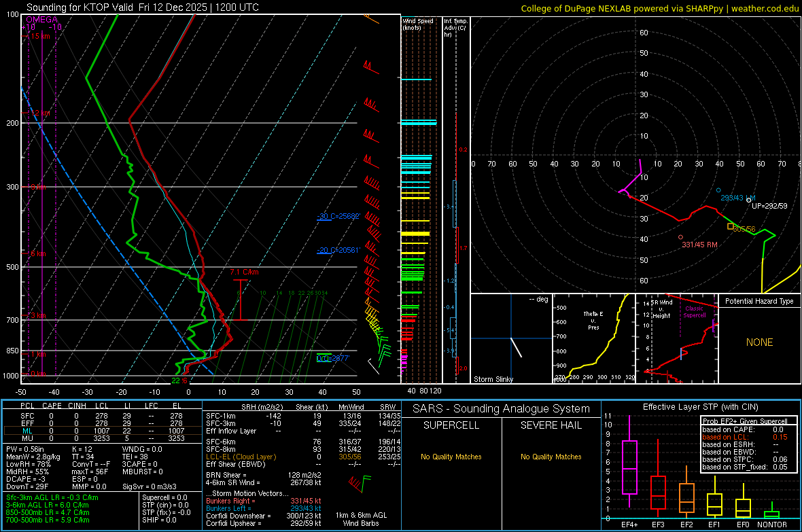Image resolution: width=802 pixels, height=532 pixels.
Task: Select the 'Bunkers Left =' storm motion row
Action: click(x=264, y=508)
